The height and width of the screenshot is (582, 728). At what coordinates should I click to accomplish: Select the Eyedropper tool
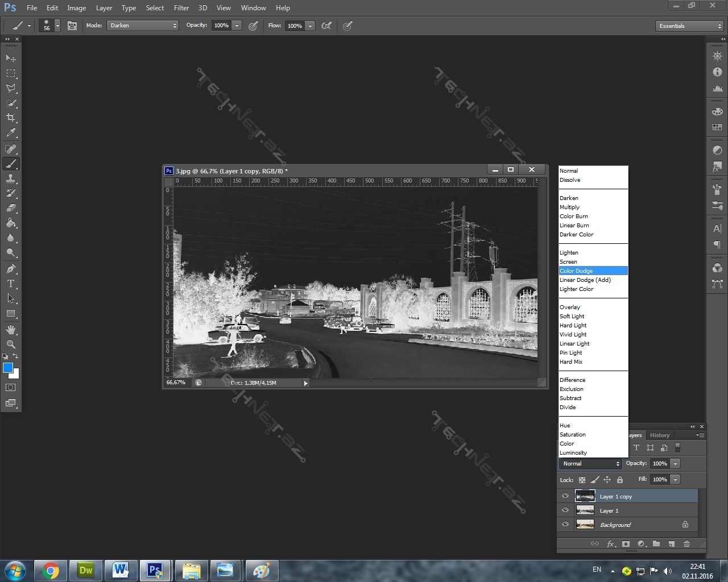[11, 133]
